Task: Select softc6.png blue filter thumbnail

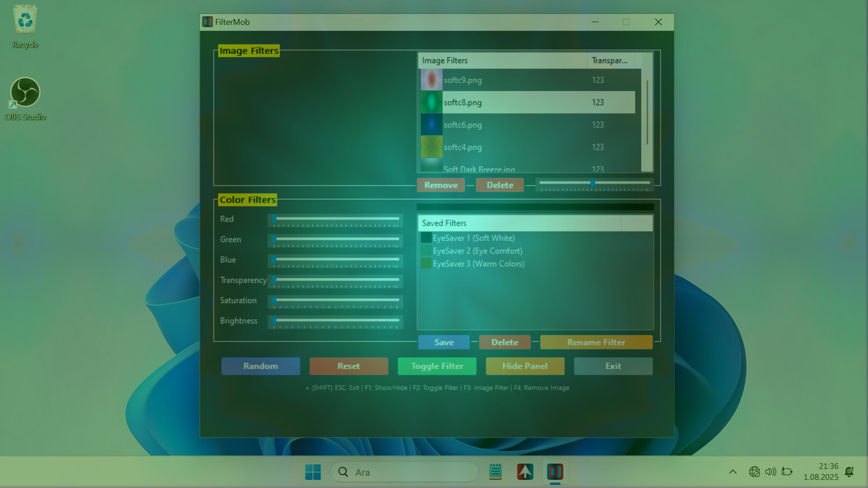Action: [431, 125]
